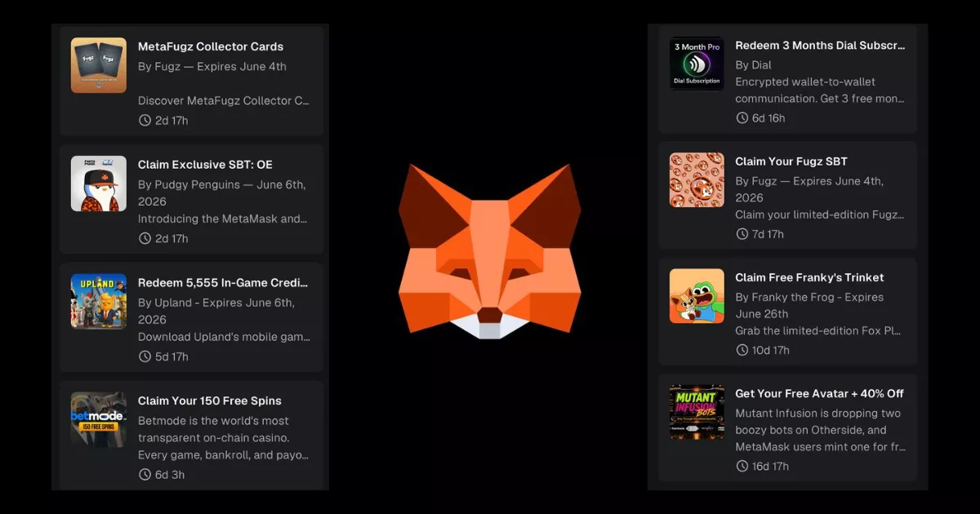Click 'Encrypted wallet-to-wallet' description text

805,82
